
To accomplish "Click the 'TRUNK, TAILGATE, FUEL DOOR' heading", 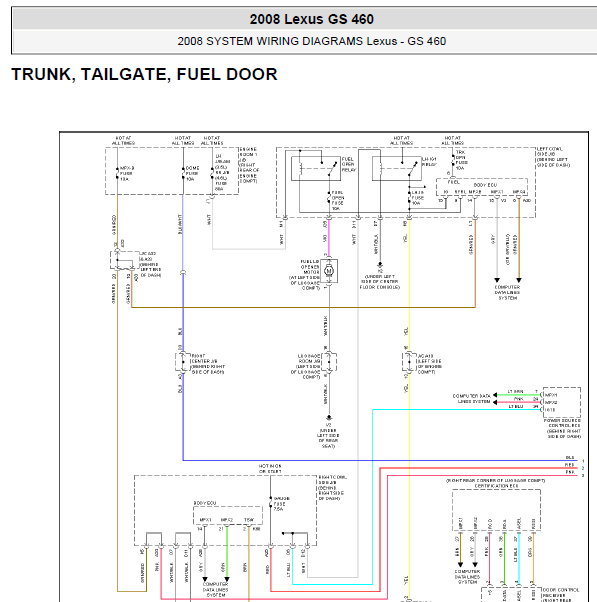I will click(144, 74).
